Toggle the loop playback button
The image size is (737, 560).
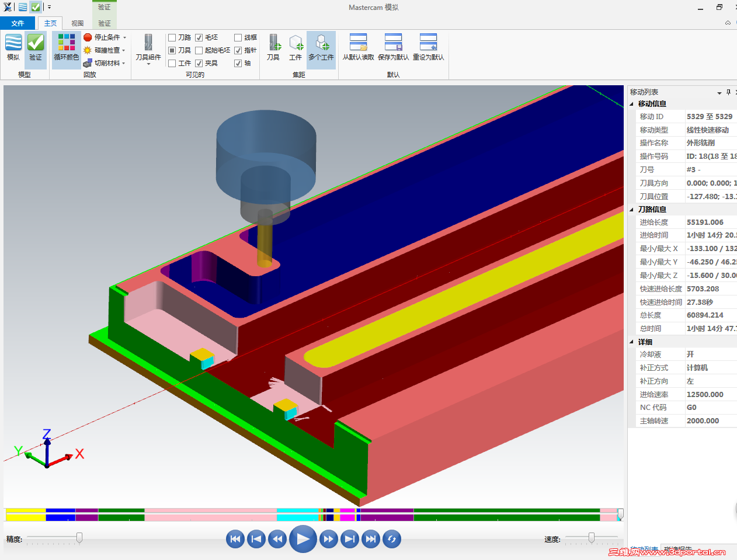pos(392,539)
